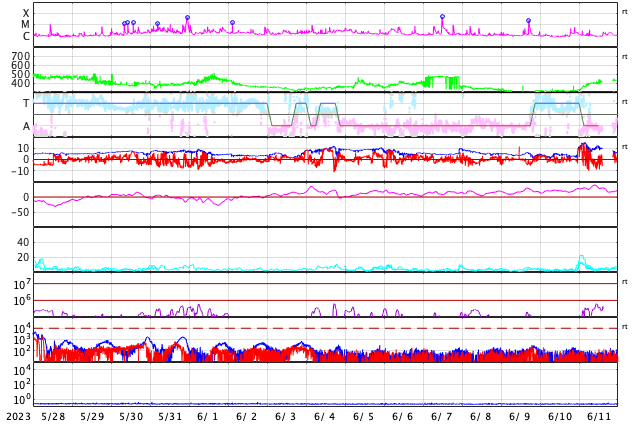The height and width of the screenshot is (424, 634).
Task: Click the rt label beside the flare panel
Action: [x=624, y=12]
